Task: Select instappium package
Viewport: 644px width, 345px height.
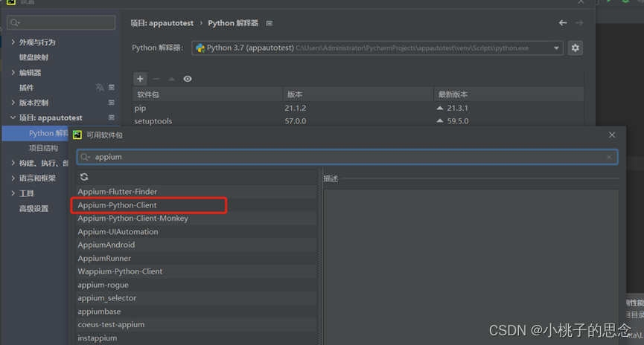Action: pos(196,338)
